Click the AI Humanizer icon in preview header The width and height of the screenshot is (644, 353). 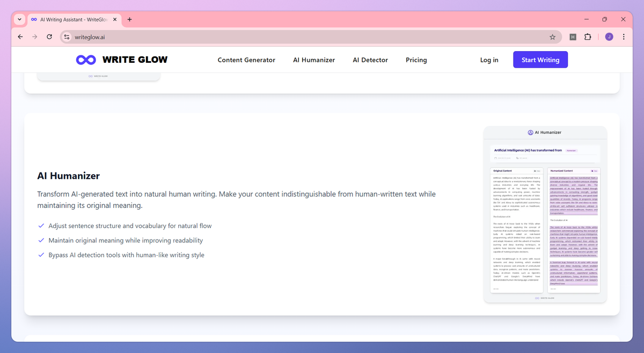(531, 132)
